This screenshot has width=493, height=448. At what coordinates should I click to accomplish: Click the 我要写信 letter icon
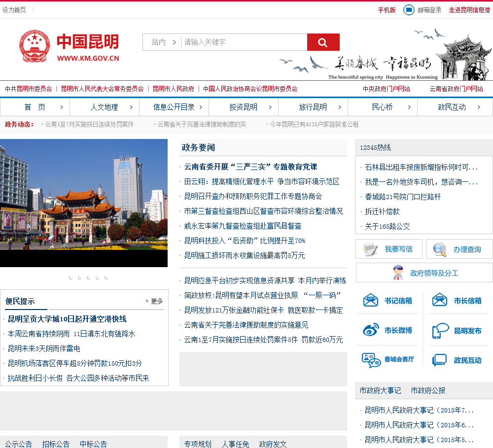tap(370, 249)
